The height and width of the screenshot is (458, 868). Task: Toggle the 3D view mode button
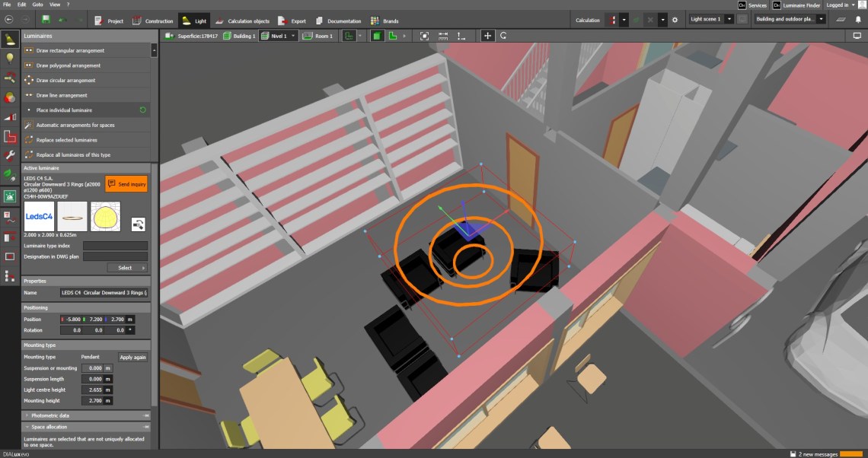[x=377, y=36]
